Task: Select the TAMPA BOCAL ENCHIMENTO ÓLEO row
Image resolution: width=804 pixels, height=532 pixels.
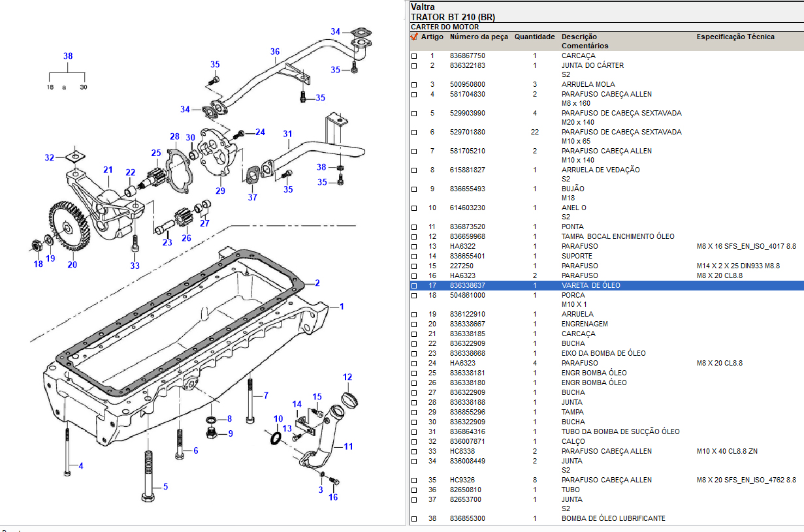Action: point(618,236)
